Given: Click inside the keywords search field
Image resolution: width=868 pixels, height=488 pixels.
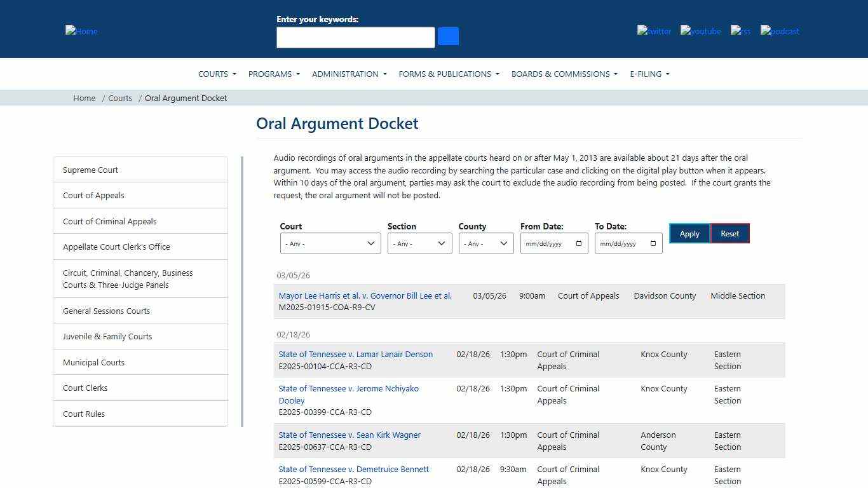Looking at the screenshot, I should click(355, 37).
